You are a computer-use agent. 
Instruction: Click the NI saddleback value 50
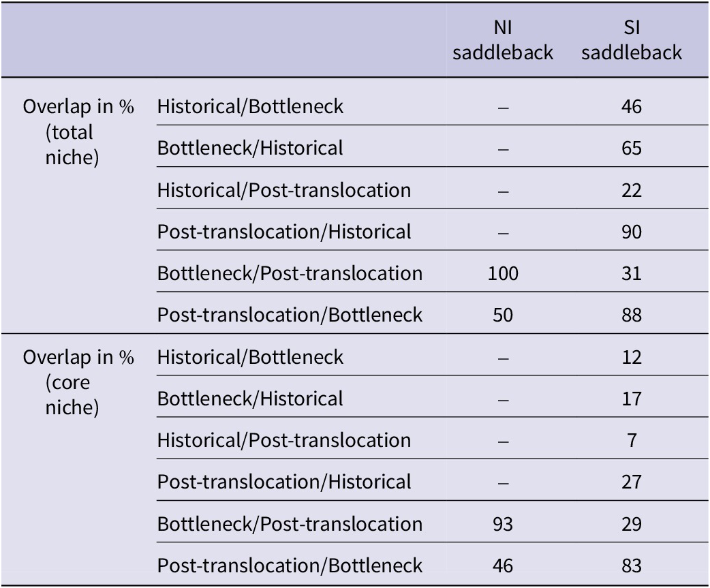tap(503, 315)
